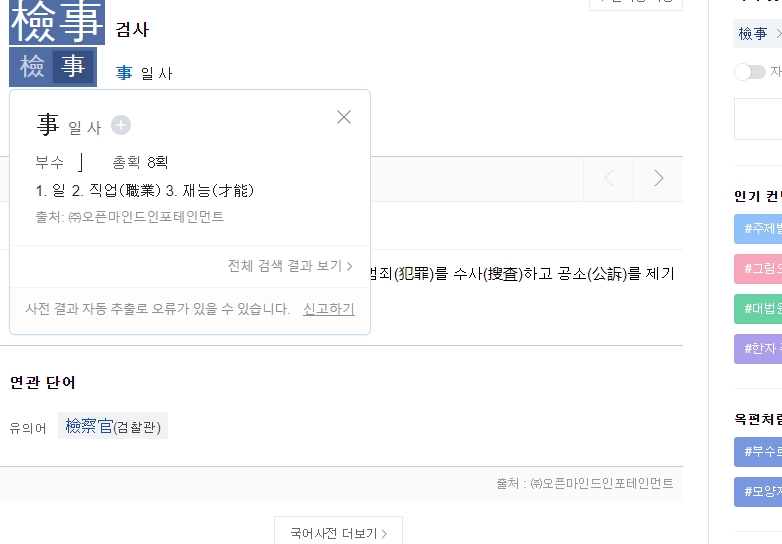Open the pink #그림 hashtag tag
This screenshot has height=544, width=782.
click(758, 269)
